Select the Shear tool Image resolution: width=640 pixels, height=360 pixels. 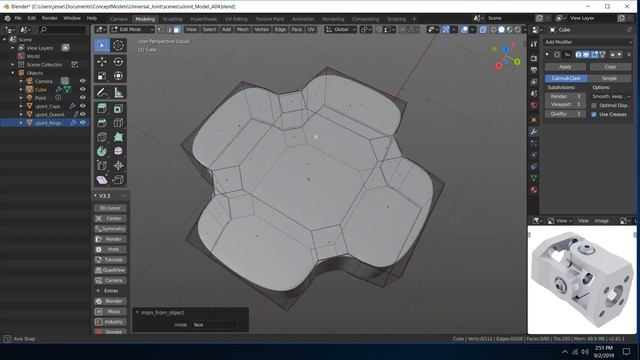point(102,180)
